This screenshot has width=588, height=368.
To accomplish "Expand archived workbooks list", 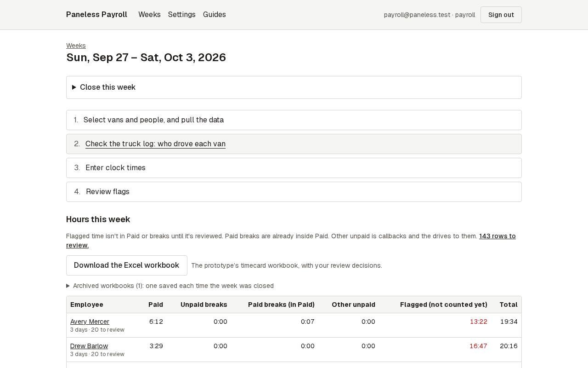I will pos(170,286).
